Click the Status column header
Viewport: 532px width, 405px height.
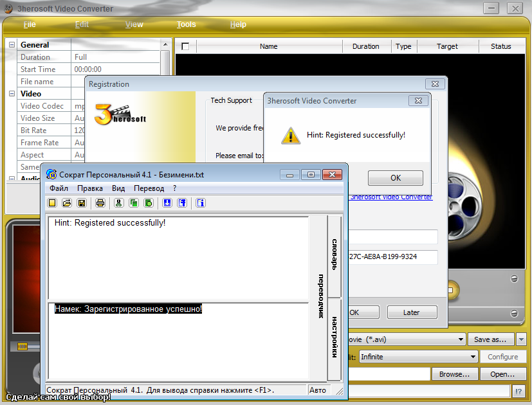[x=500, y=46]
